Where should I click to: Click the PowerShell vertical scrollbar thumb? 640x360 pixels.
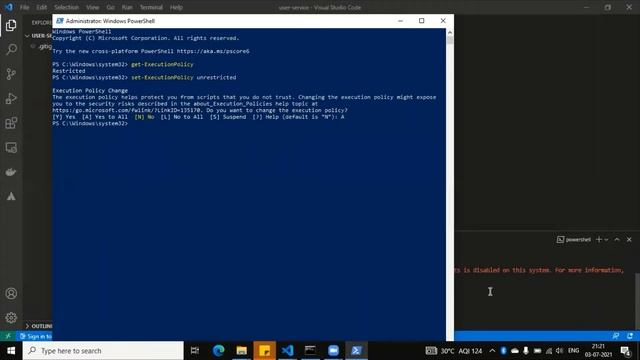point(450,40)
